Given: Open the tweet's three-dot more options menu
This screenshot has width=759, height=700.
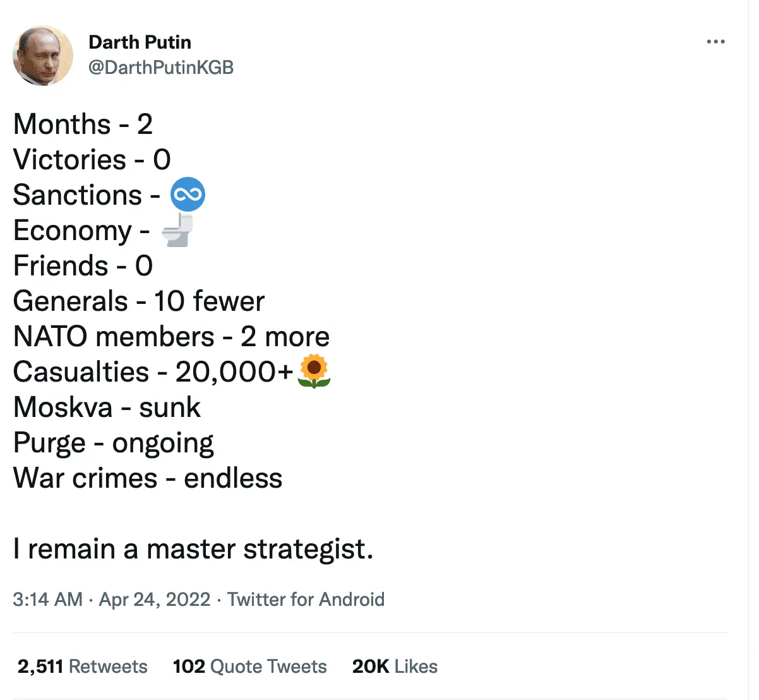Looking at the screenshot, I should click(715, 42).
